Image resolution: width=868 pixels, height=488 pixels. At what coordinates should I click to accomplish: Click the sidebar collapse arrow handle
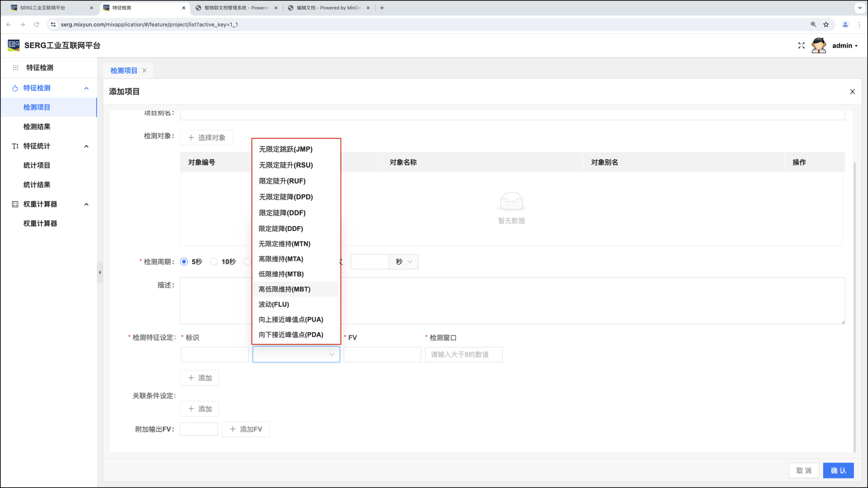[100, 272]
